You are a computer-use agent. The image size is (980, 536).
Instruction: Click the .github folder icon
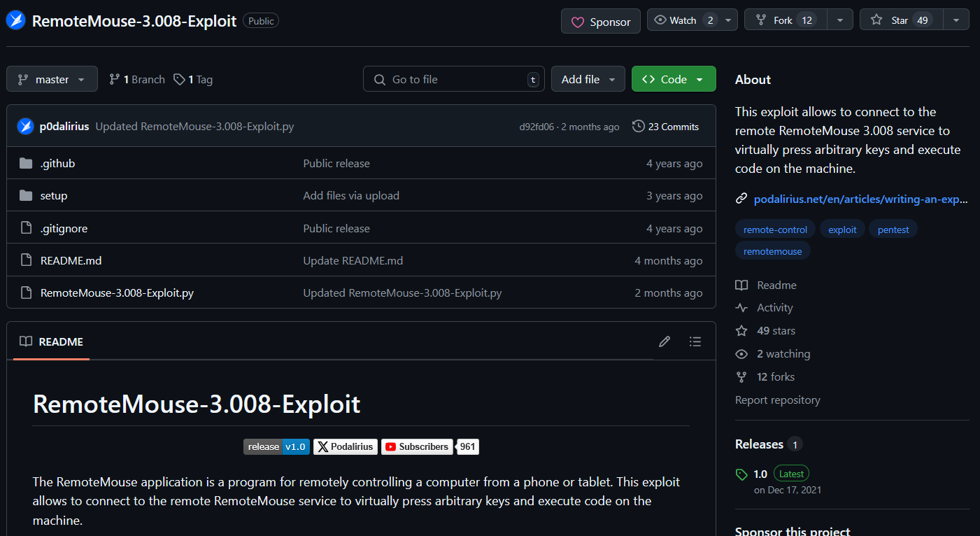(x=26, y=163)
